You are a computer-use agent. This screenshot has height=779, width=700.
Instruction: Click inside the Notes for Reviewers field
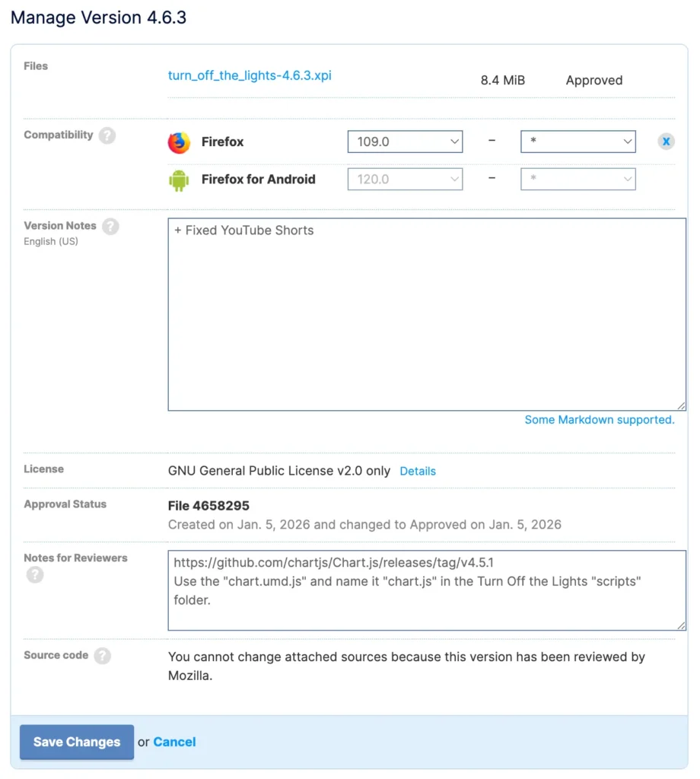[x=426, y=590]
